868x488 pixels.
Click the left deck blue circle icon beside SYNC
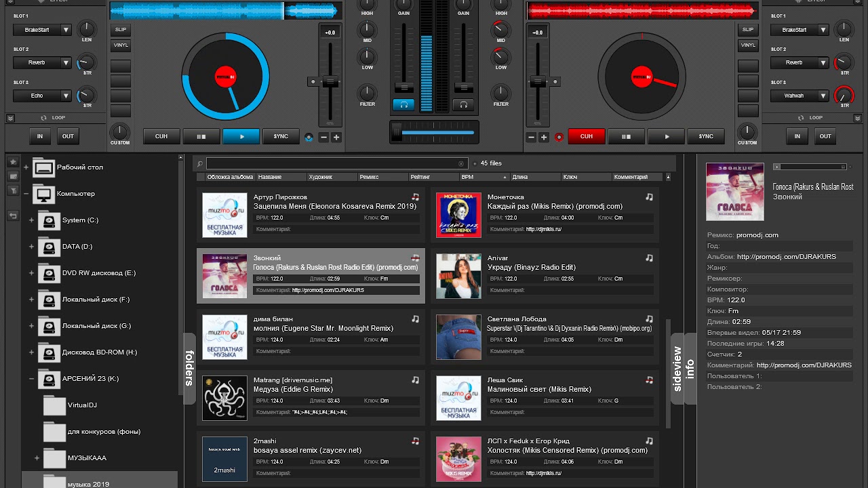[309, 137]
